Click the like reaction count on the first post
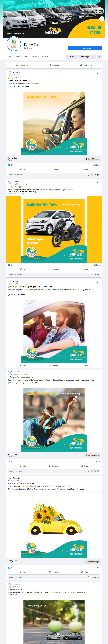This screenshot has width=108, height=644. click(10, 165)
